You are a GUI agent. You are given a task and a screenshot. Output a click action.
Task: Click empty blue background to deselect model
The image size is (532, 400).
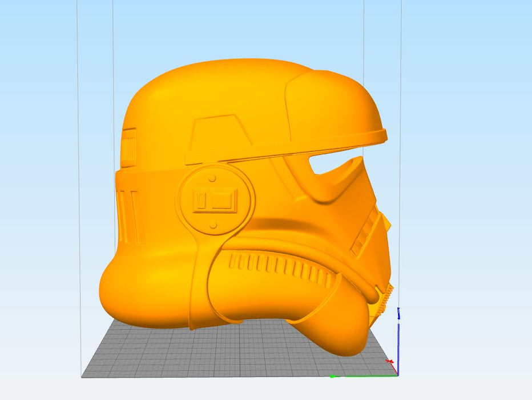(468, 114)
